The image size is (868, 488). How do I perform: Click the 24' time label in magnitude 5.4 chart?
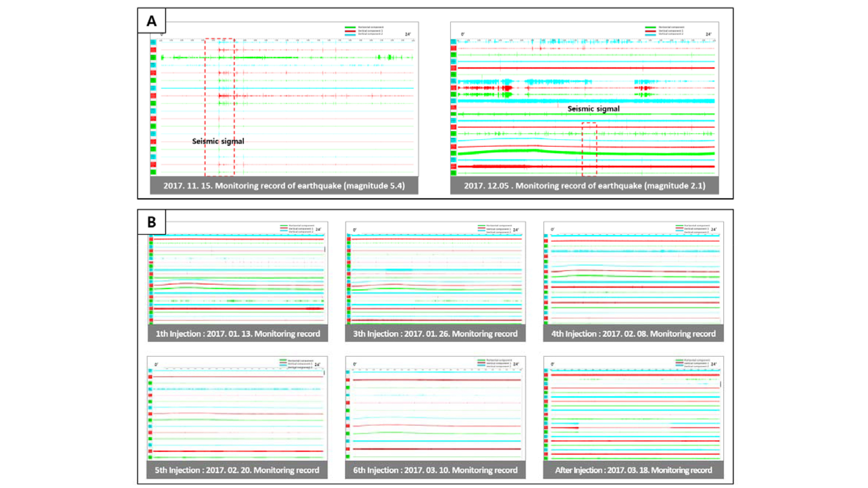tap(408, 34)
